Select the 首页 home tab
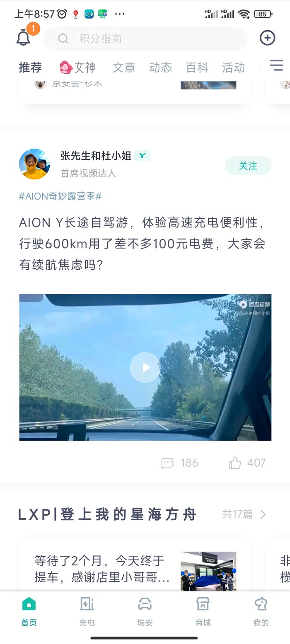This screenshot has height=644, width=290. (x=29, y=612)
